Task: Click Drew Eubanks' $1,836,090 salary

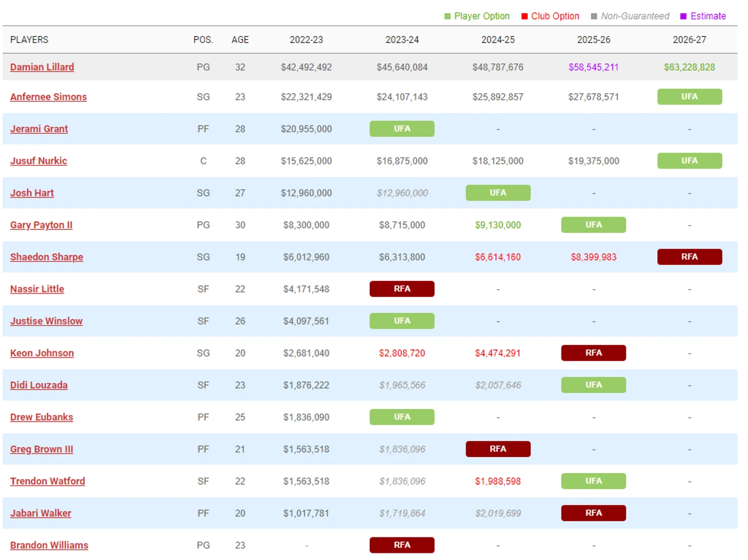Action: (x=306, y=417)
